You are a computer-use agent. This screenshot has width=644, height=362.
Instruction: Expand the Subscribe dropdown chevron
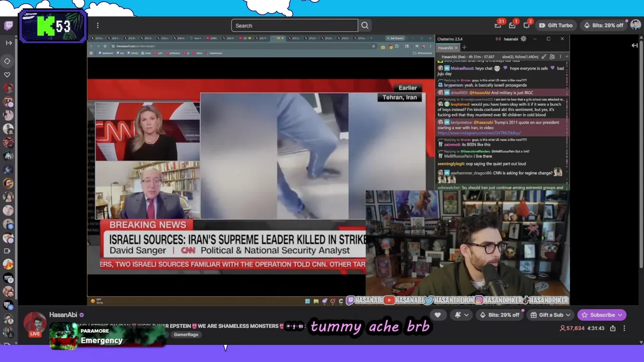click(620, 315)
